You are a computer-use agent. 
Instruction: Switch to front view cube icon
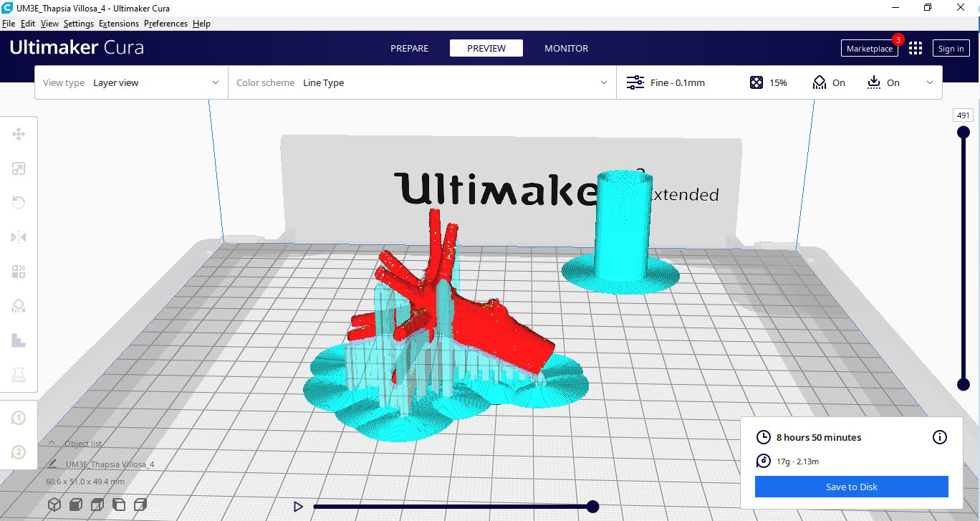[x=75, y=505]
